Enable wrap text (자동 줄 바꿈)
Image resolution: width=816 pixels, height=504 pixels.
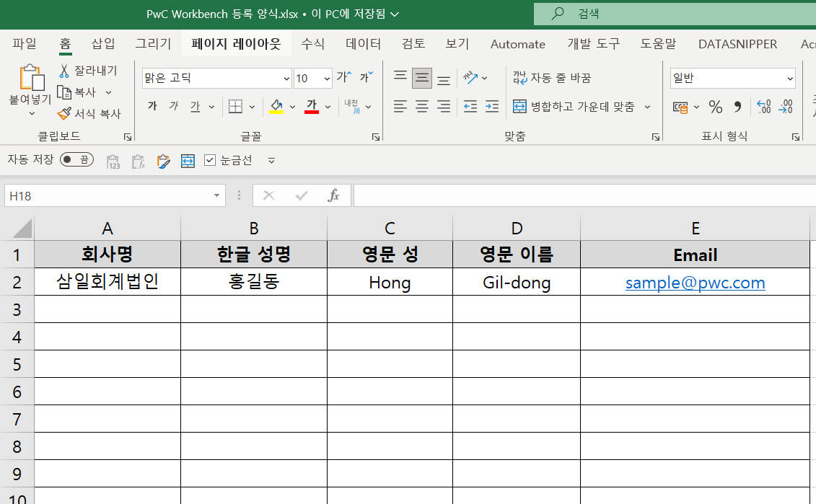[x=552, y=78]
